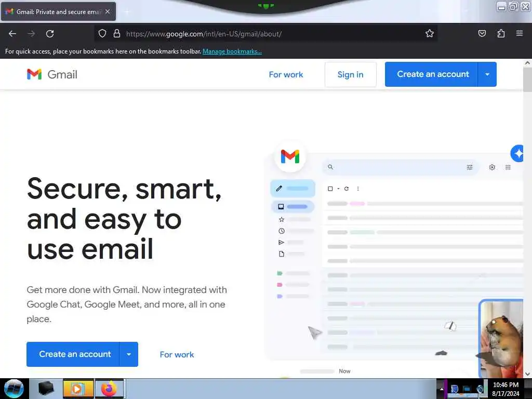
Task: Click the snoozed clock icon in the mock sidebar
Action: (281, 231)
